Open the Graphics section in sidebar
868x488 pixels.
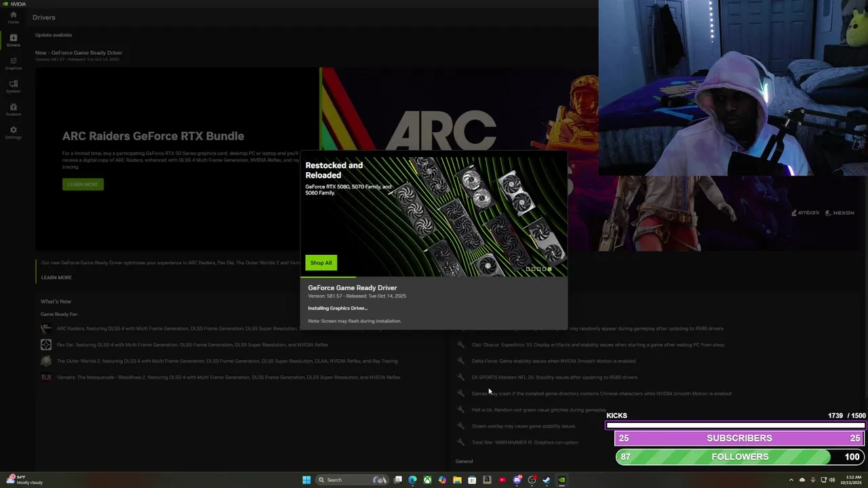coord(13,64)
